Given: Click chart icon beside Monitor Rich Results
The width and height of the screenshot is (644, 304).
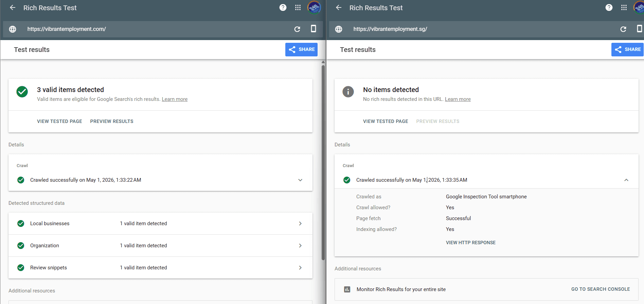Looking at the screenshot, I should coord(347,289).
